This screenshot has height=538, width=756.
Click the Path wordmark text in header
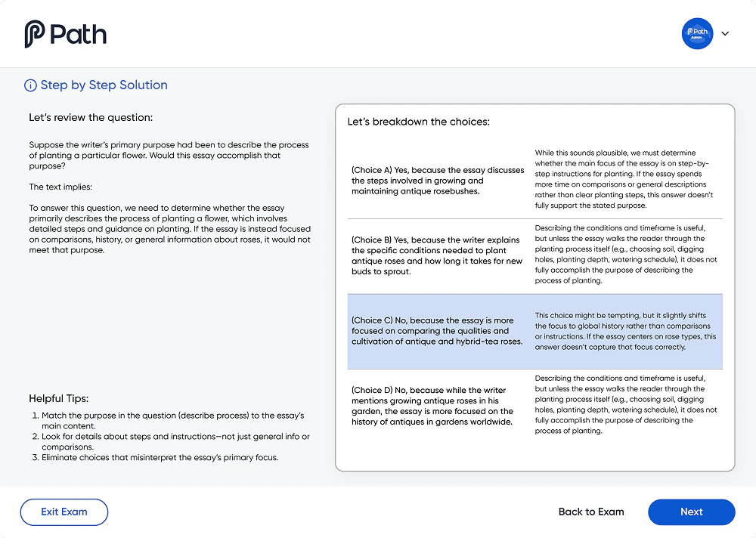pos(79,35)
